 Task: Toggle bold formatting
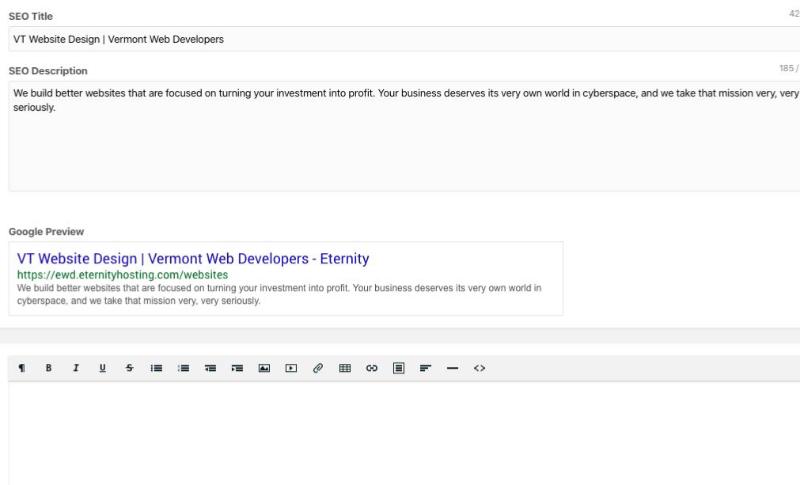coord(48,368)
